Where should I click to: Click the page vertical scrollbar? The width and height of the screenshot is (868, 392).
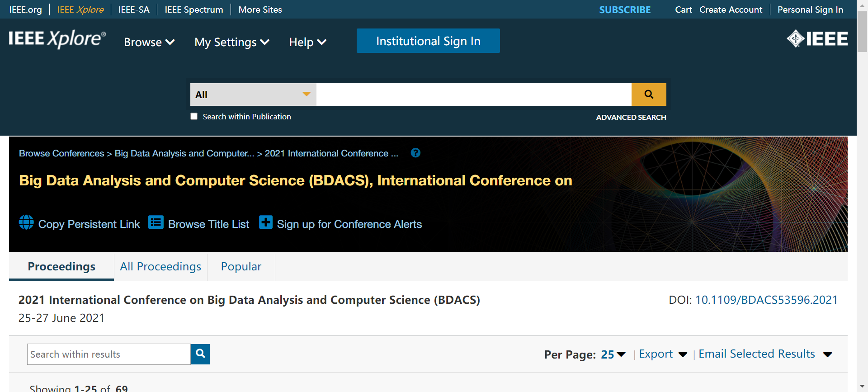[862, 32]
